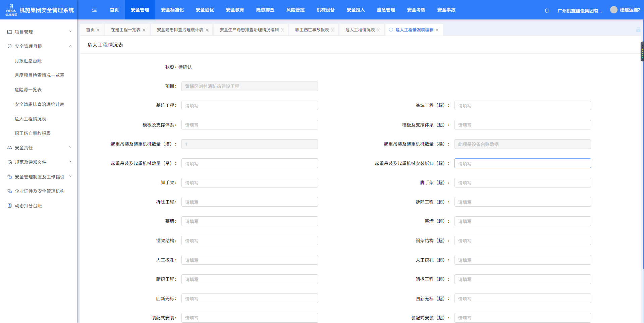Click the vertical scrollbar thumb
This screenshot has height=323, width=644.
click(642, 52)
